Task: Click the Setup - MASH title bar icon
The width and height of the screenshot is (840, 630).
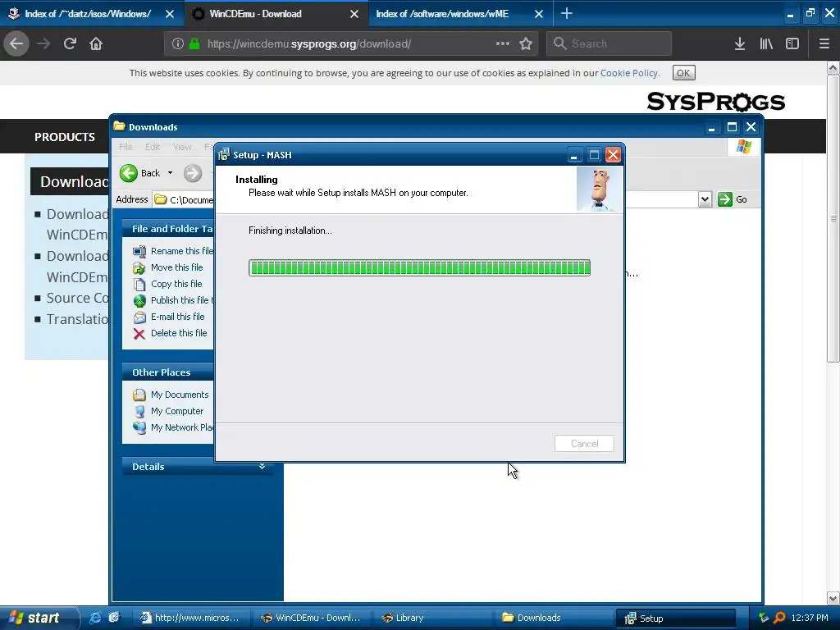Action: (224, 155)
